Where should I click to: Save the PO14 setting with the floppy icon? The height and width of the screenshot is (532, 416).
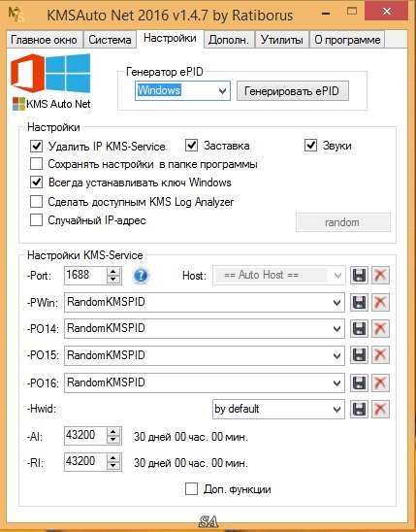coord(359,328)
